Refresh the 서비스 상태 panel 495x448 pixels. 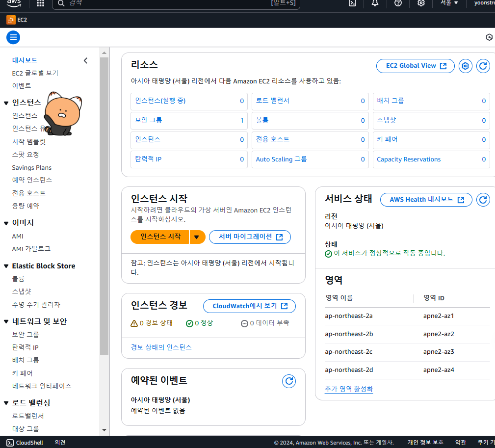(x=483, y=200)
